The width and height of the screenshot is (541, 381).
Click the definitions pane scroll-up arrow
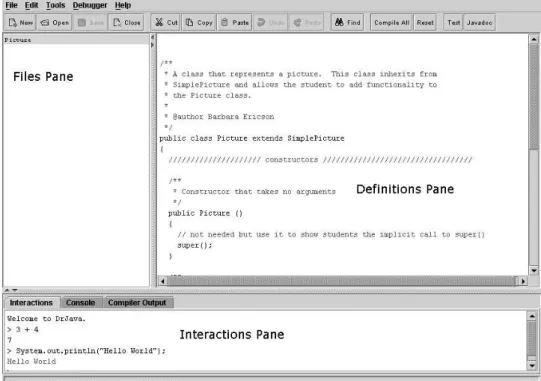pos(534,39)
